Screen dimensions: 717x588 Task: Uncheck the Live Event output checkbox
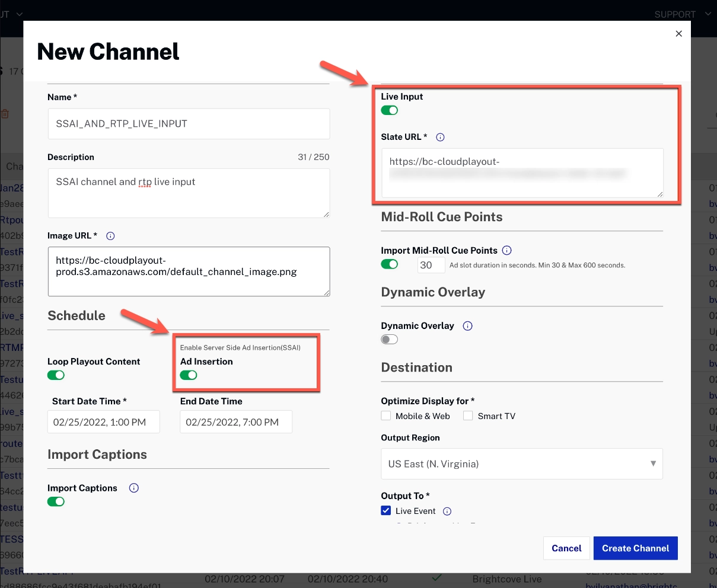point(386,511)
